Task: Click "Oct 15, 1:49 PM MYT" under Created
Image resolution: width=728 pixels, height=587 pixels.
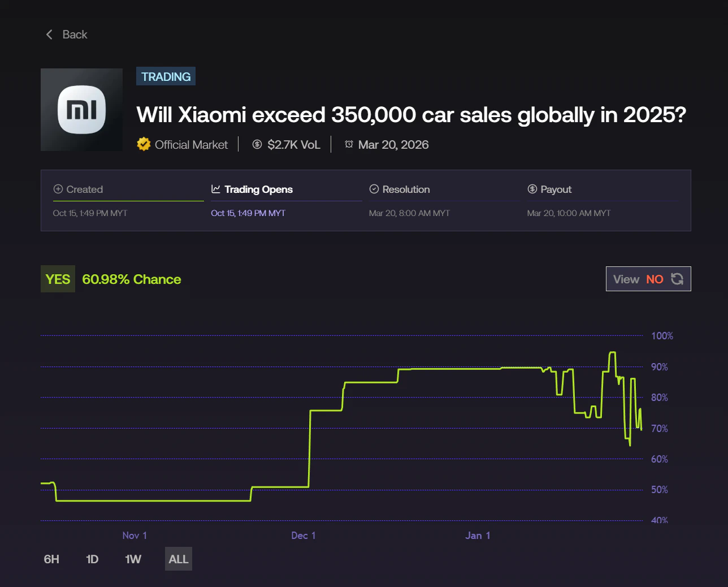Action: (x=90, y=213)
